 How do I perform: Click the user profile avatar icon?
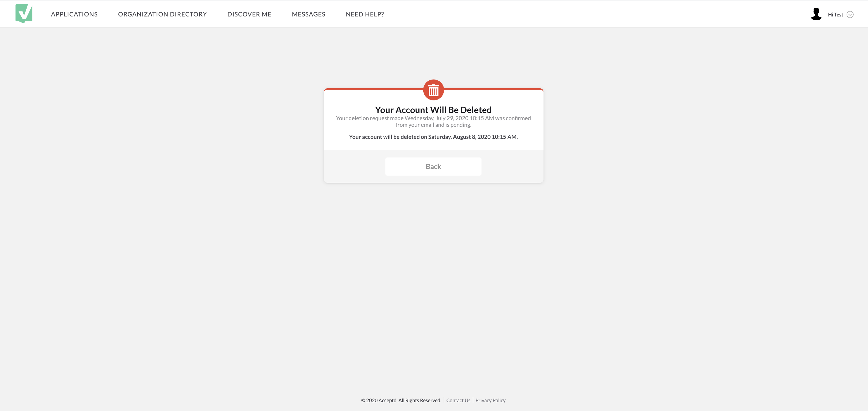(816, 13)
